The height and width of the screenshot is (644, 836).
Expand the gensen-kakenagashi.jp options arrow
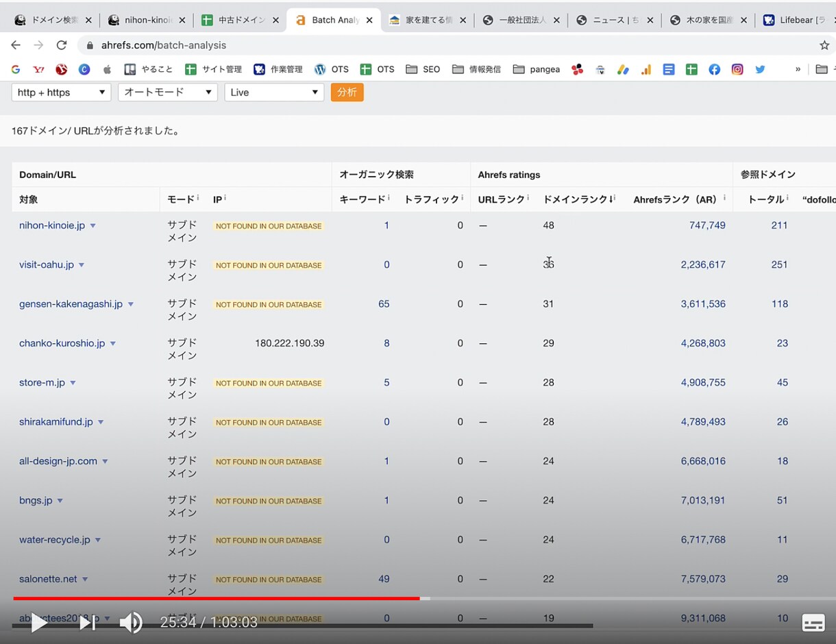point(131,304)
